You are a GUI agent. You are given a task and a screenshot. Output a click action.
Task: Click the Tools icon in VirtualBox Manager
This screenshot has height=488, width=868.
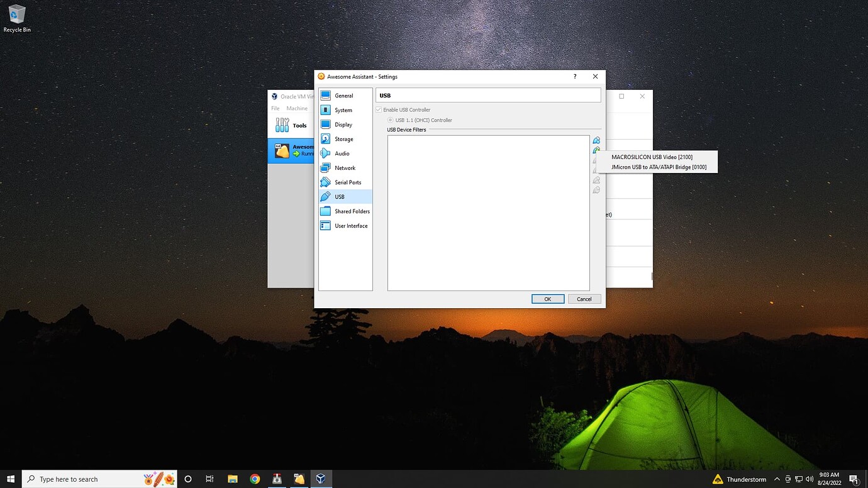(x=282, y=125)
